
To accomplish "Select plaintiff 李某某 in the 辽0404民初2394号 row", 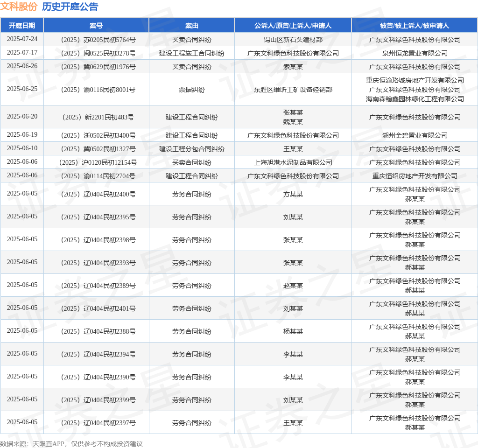I will [x=293, y=354].
